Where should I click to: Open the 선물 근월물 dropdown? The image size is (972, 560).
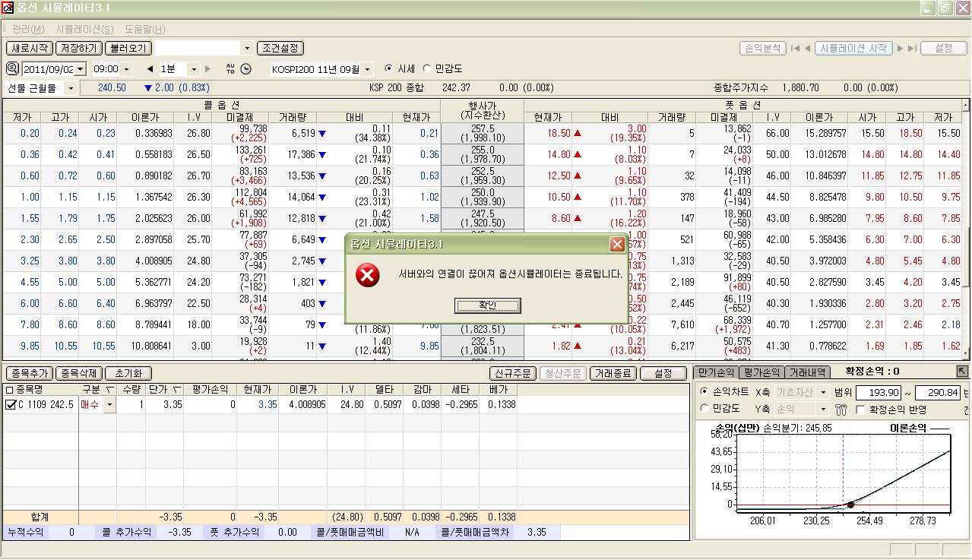coord(71,88)
